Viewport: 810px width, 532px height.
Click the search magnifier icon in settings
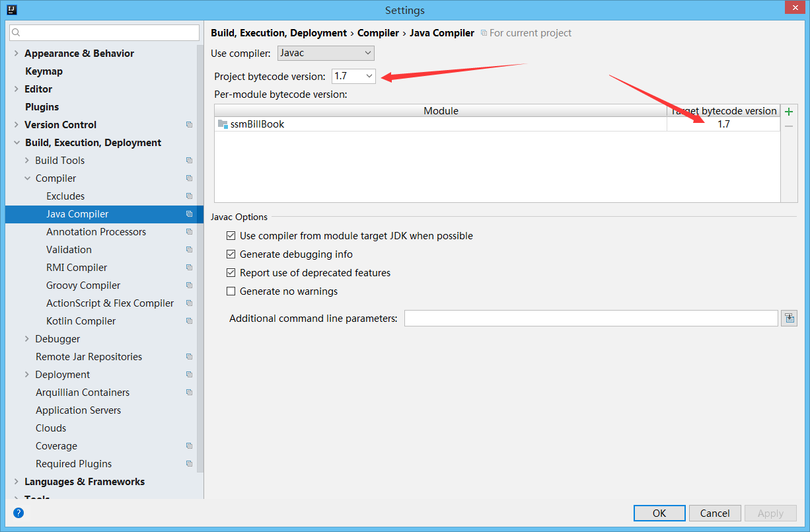tap(17, 32)
